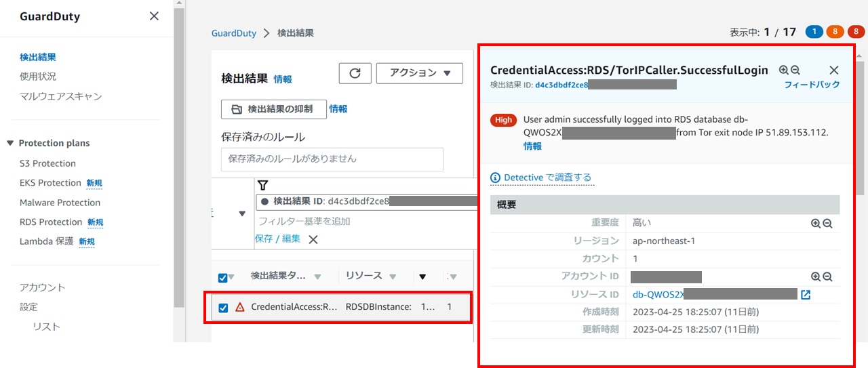Click 情報 link under the High finding description
Image resolution: width=868 pixels, height=368 pixels.
[532, 146]
